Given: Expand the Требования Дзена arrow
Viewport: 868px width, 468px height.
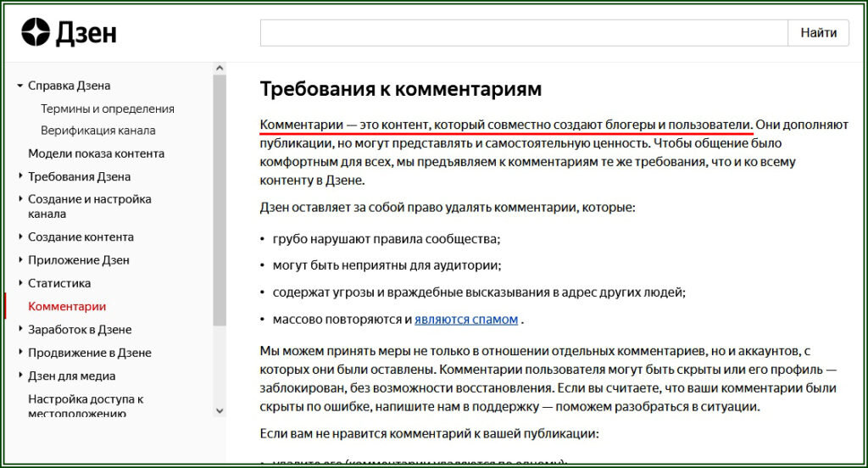Looking at the screenshot, I should tap(20, 176).
